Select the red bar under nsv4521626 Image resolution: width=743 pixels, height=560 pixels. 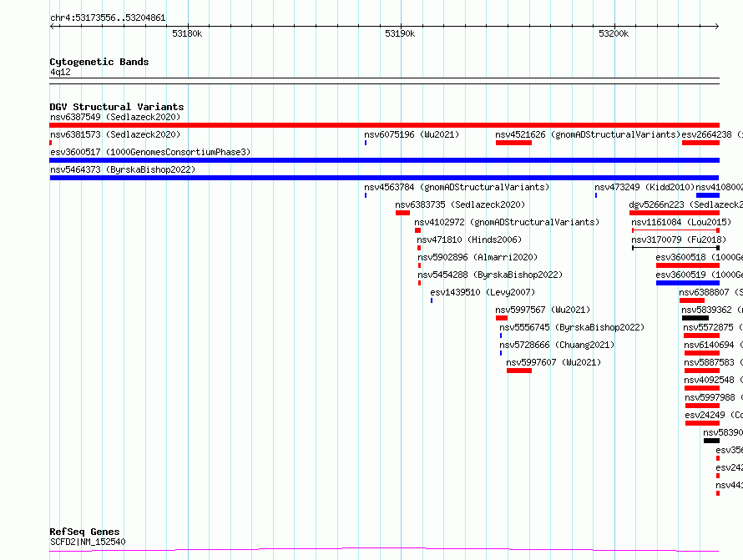[513, 143]
